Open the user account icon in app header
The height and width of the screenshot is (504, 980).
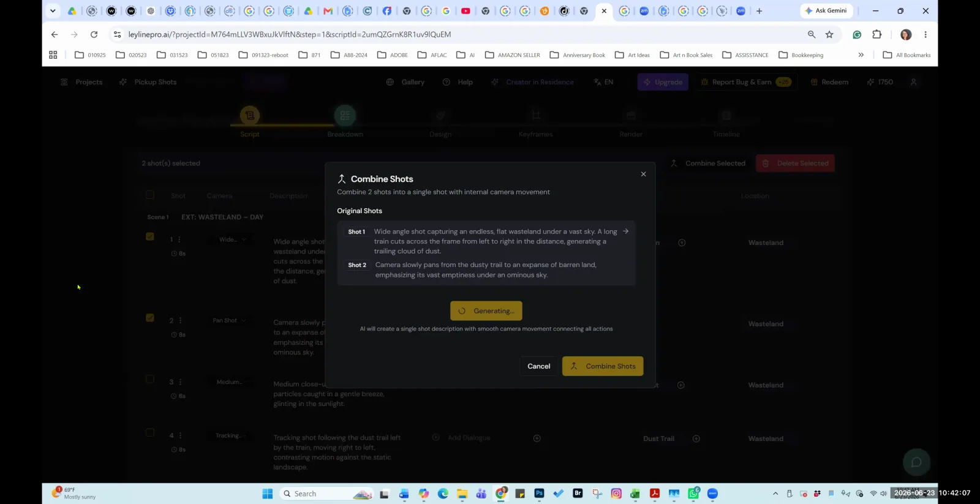click(x=913, y=82)
